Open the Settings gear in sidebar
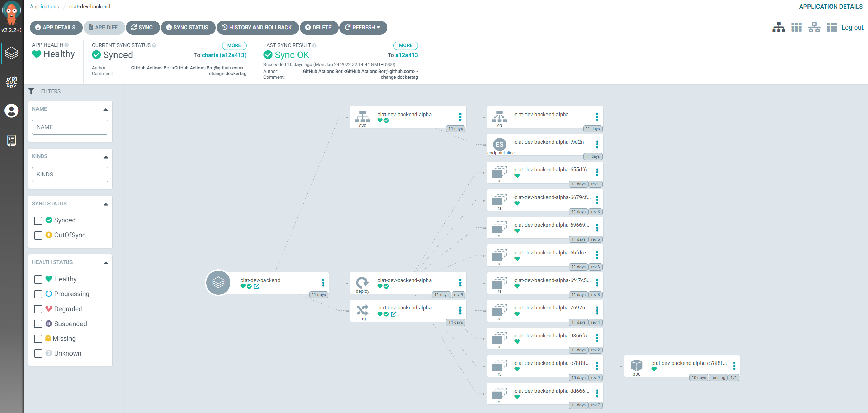The width and height of the screenshot is (868, 413). coord(11,82)
